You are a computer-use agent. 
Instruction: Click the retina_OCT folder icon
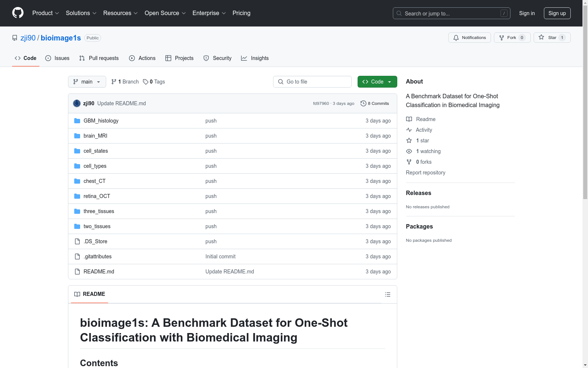[x=77, y=196]
